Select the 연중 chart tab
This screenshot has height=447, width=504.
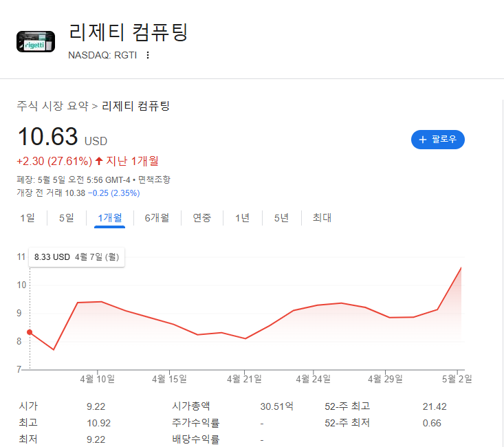pos(201,218)
